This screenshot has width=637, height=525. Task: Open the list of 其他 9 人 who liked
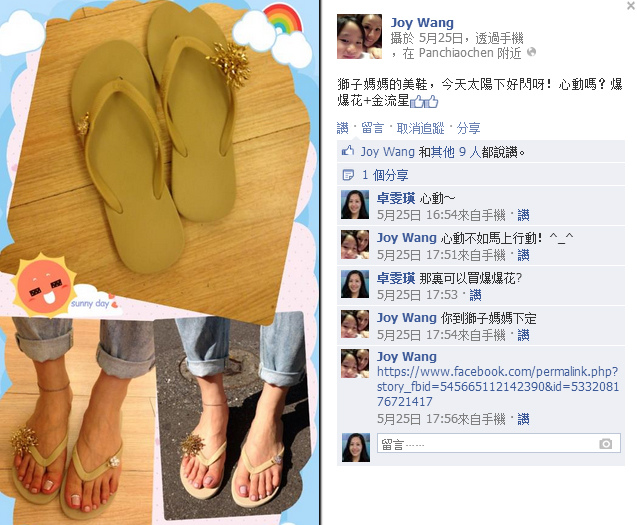pos(456,152)
